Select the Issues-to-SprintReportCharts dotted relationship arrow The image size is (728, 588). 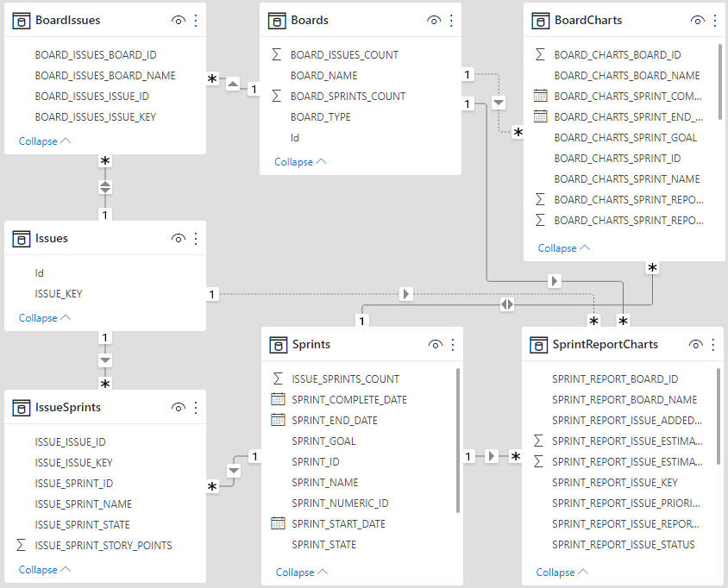tap(405, 294)
